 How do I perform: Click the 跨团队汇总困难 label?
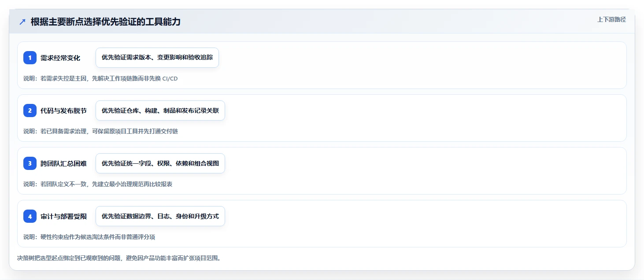63,163
